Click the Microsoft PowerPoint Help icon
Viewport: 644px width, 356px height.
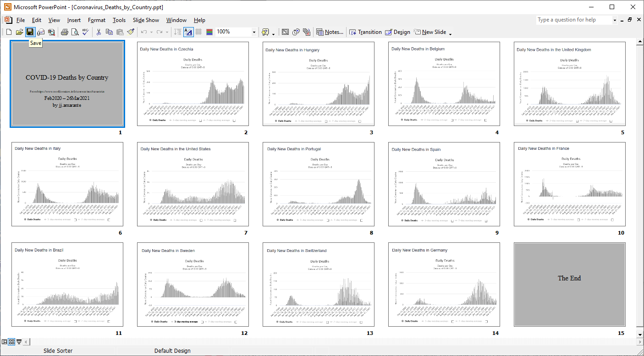pos(265,32)
